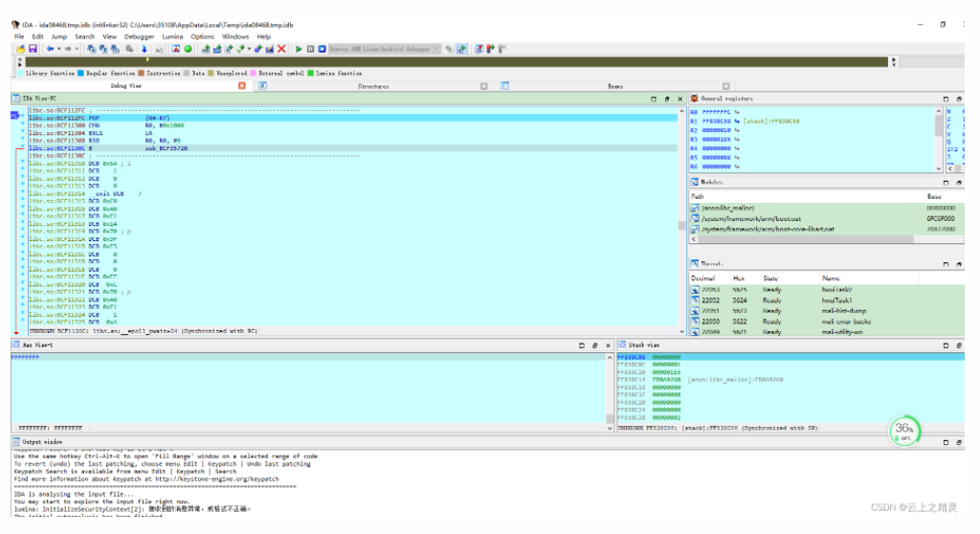Open the File menu
The image size is (980, 534).
point(19,37)
